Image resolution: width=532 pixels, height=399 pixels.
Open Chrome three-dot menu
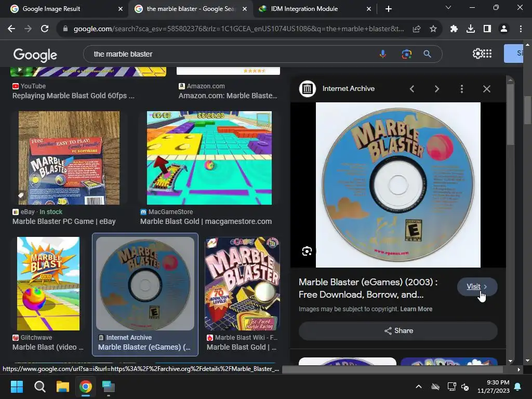pyautogui.click(x=521, y=29)
